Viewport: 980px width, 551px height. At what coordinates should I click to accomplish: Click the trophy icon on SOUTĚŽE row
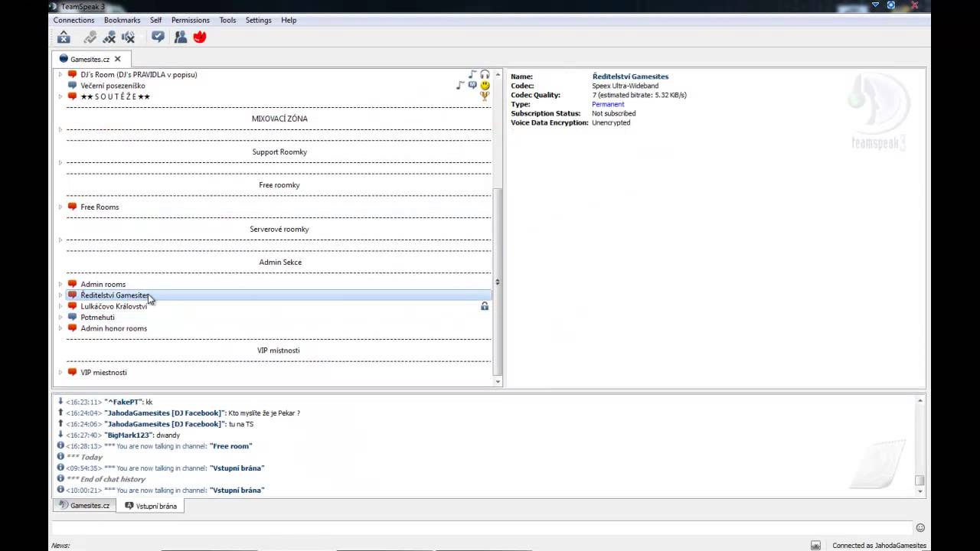point(485,96)
